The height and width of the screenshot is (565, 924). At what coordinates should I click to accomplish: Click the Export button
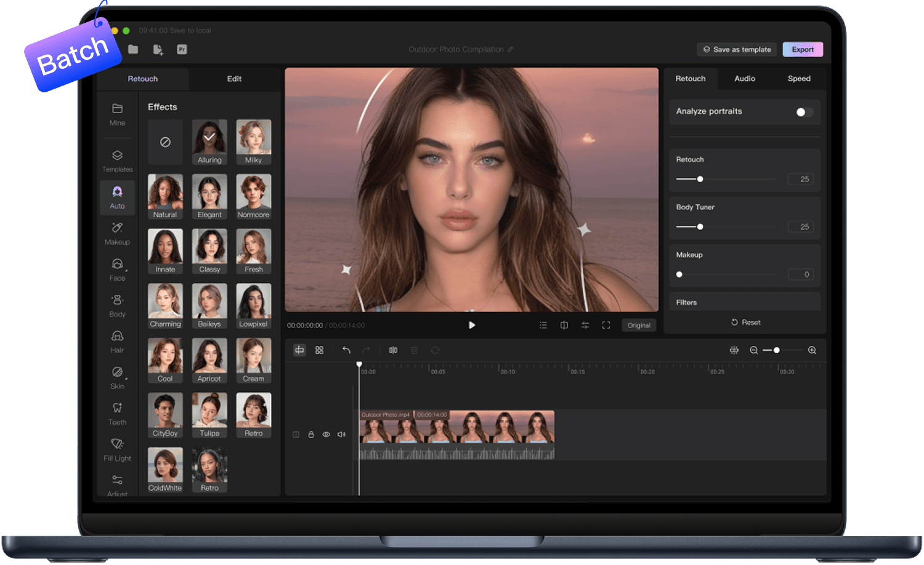pos(802,50)
